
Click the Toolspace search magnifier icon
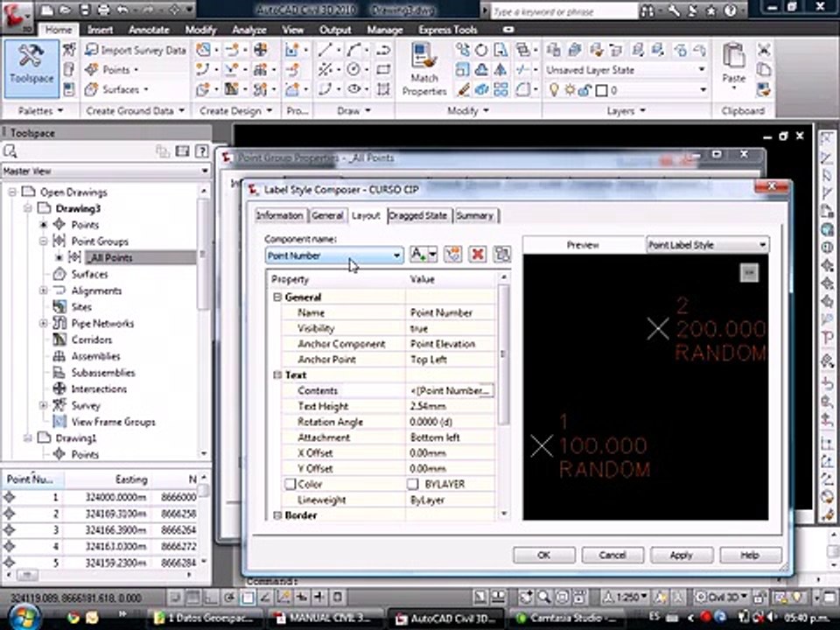(10, 151)
